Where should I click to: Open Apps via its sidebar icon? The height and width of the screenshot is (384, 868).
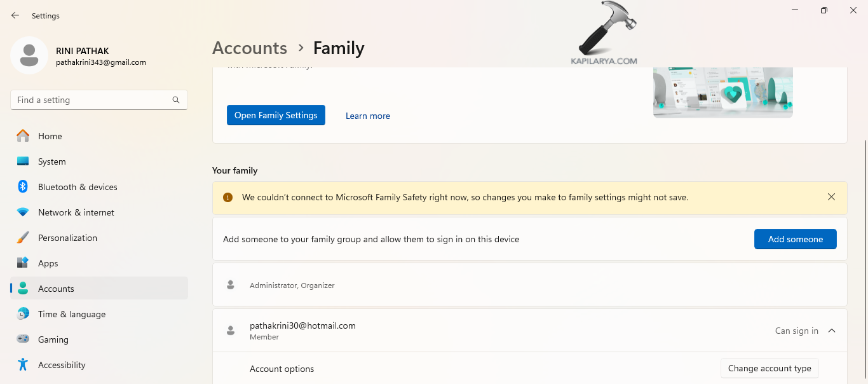(x=23, y=263)
